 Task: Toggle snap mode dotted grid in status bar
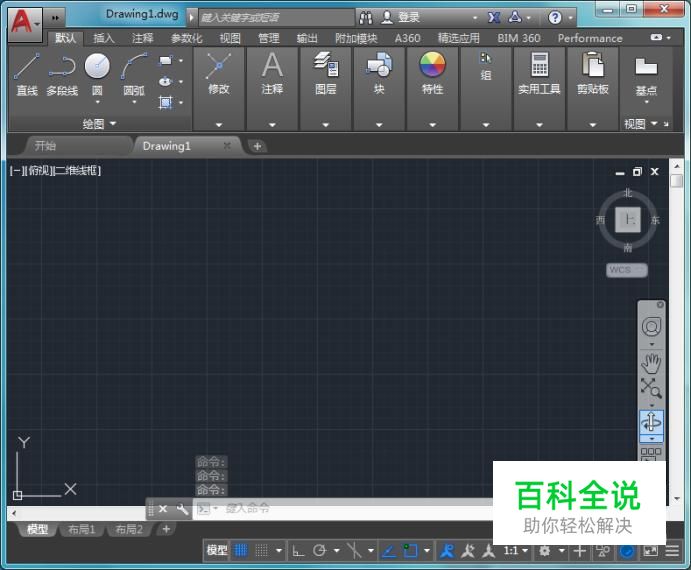(x=262, y=550)
